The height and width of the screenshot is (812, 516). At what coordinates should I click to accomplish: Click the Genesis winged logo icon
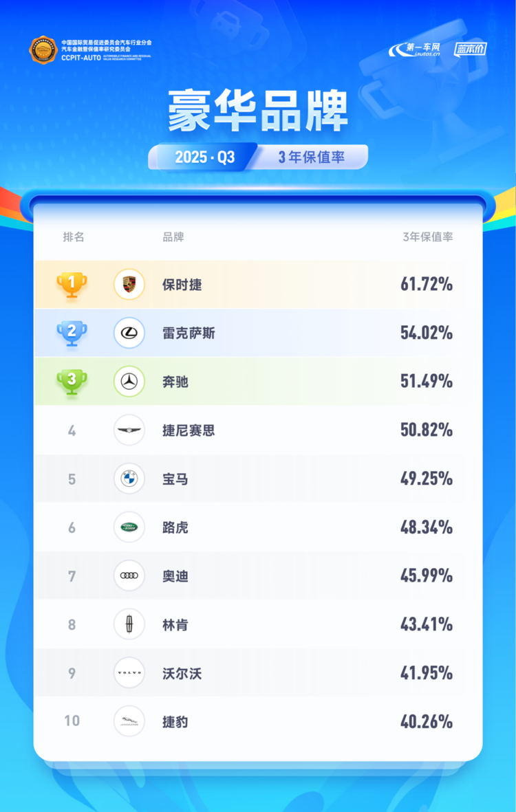[129, 430]
